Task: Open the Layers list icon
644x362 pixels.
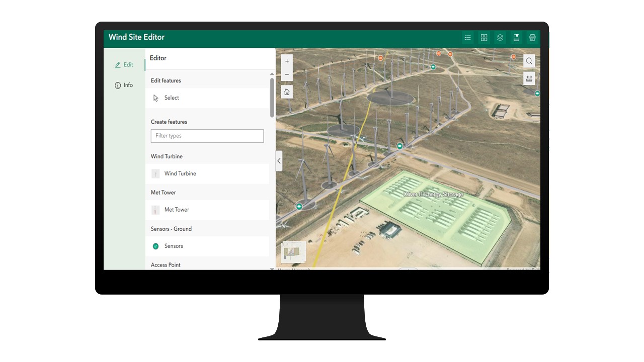Action: pos(500,37)
